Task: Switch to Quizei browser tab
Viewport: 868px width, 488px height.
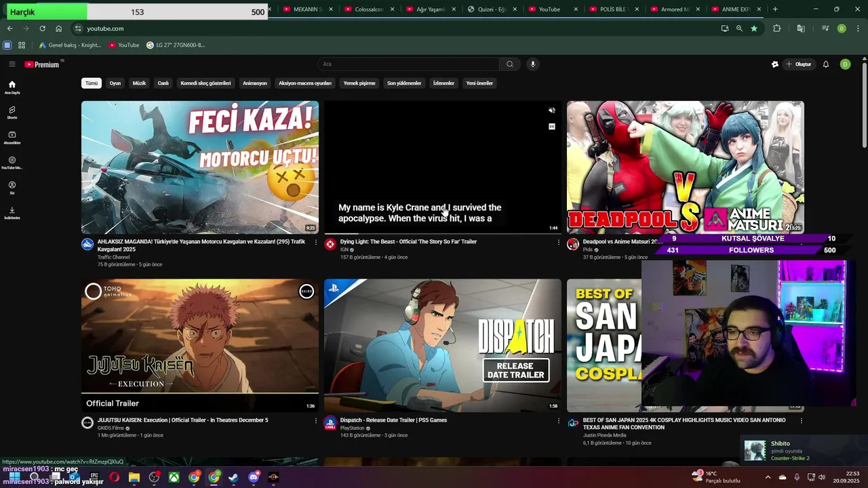Action: click(491, 9)
